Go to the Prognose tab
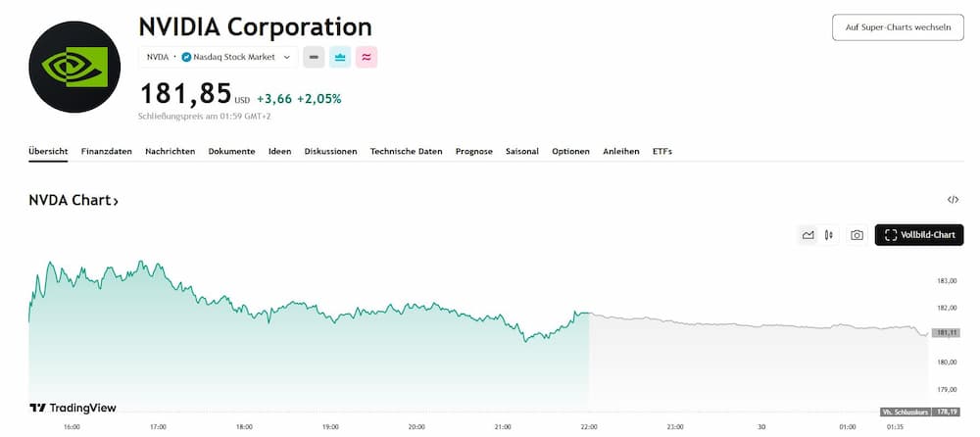980x437 pixels. [474, 152]
